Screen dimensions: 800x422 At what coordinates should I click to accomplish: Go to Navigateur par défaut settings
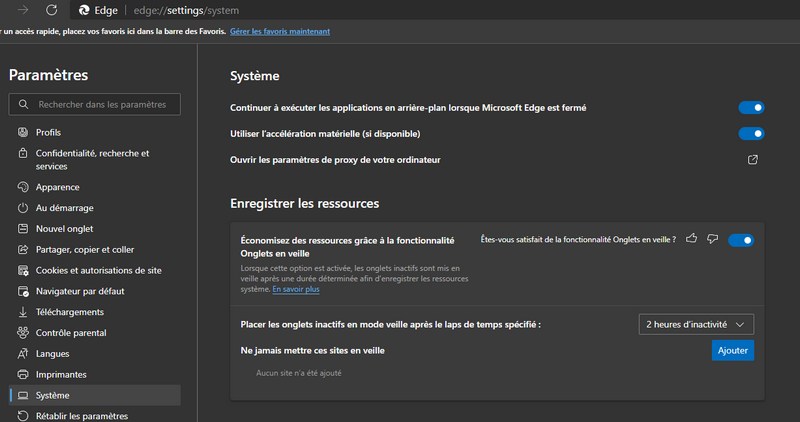(x=84, y=291)
